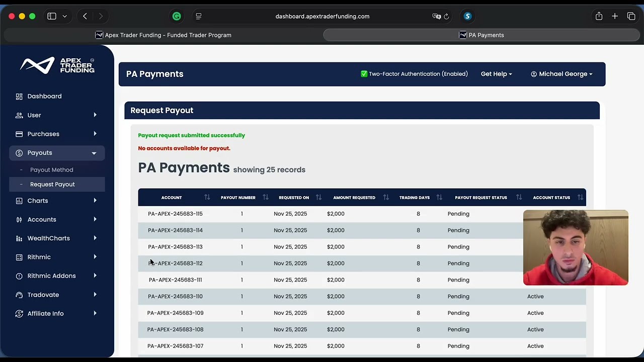Sort by Payout Request Status column arrows
Screen dimensions: 644x362
pos(519,198)
